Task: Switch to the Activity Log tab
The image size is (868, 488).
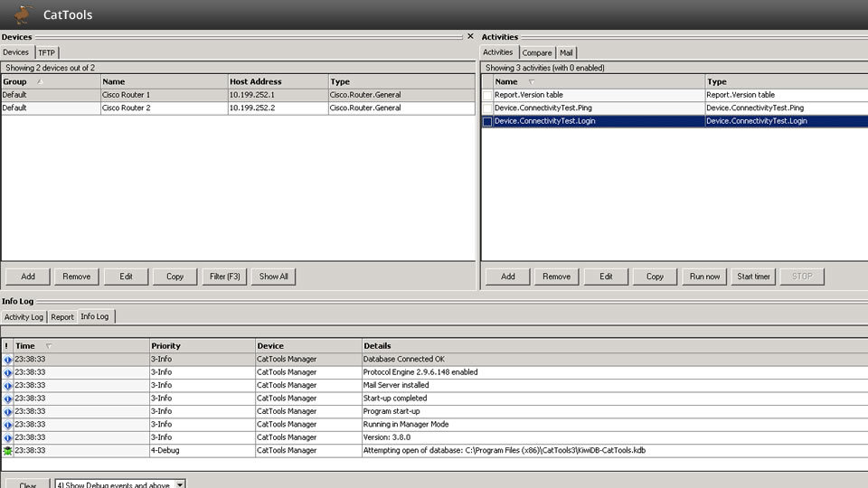Action: click(24, 317)
